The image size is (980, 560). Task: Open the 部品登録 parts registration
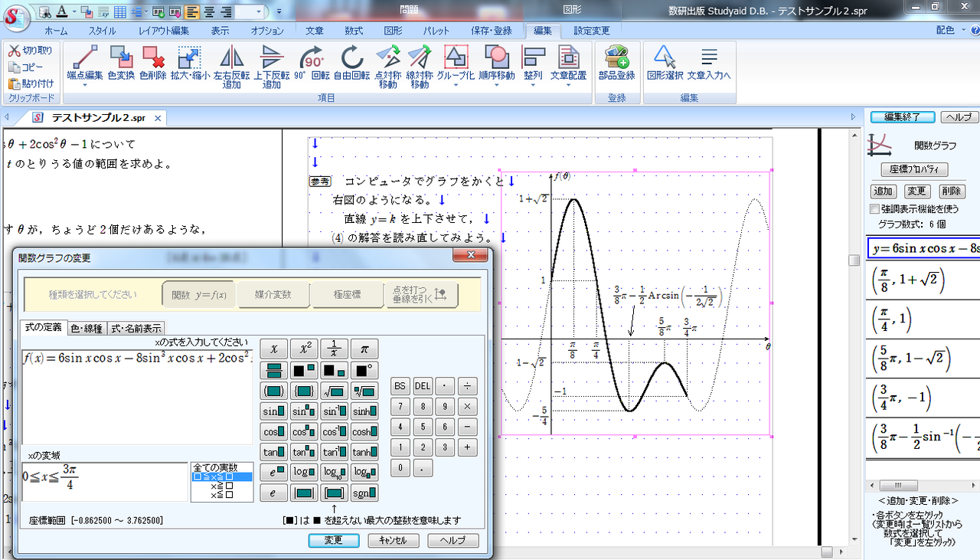tap(617, 61)
